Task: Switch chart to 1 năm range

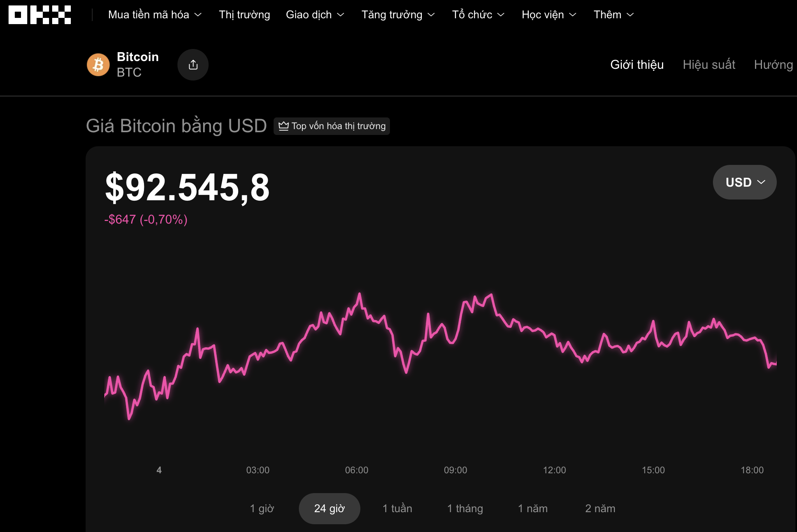Action: point(533,508)
